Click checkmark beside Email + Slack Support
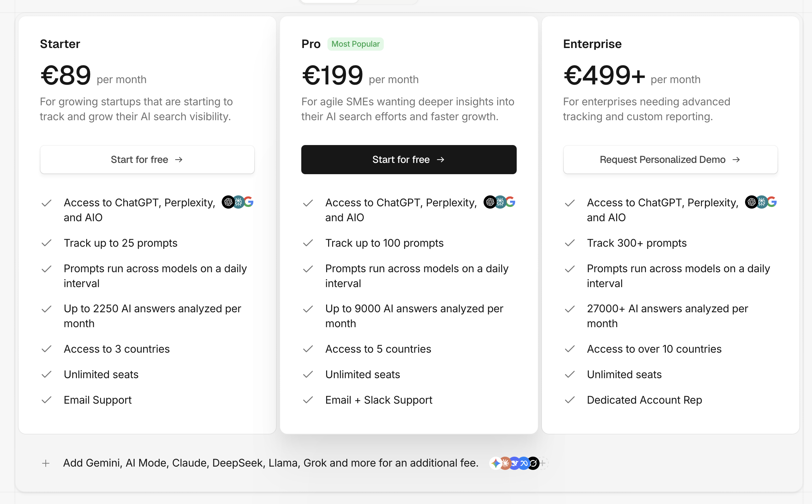 coord(308,400)
